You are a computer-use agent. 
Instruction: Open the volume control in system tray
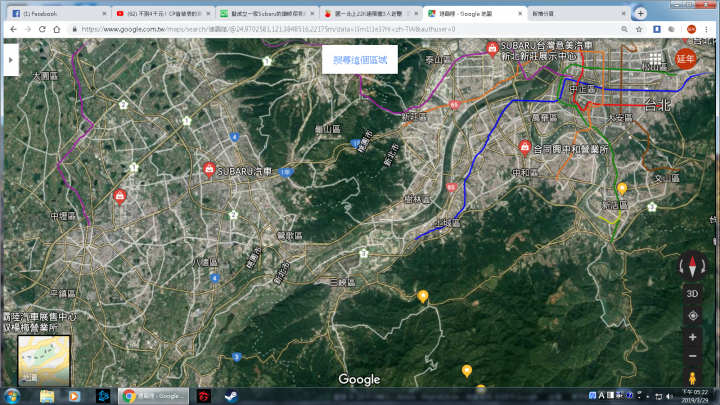[669, 396]
